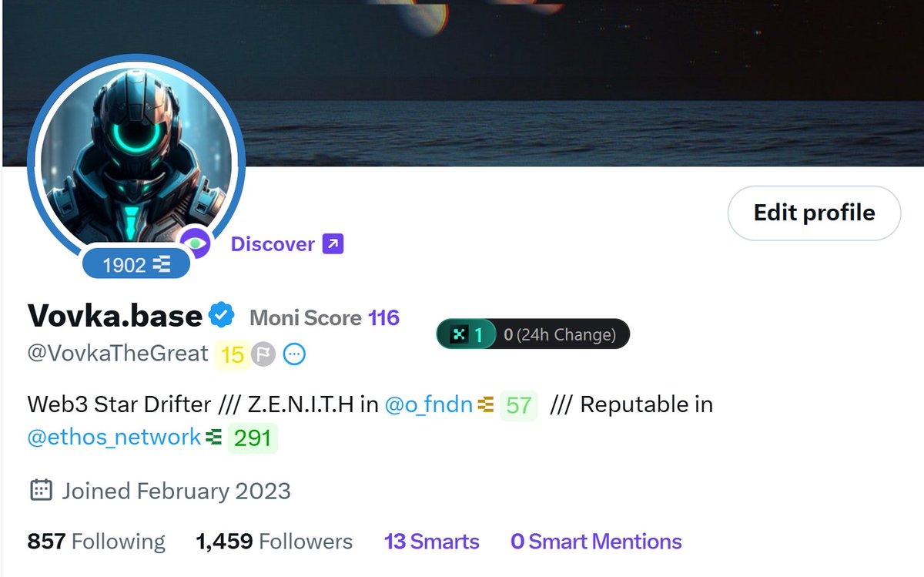The image size is (924, 577).
Task: Open the @o_fndn mention link
Action: click(428, 404)
